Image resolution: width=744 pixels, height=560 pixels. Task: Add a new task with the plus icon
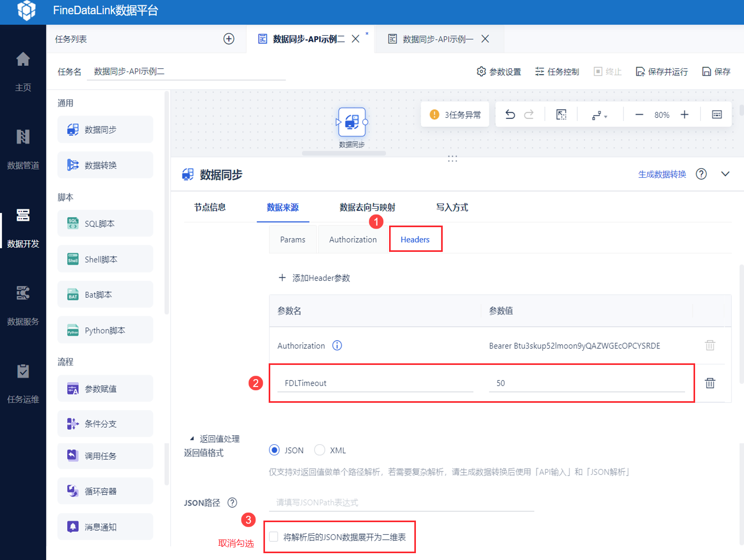coord(229,39)
